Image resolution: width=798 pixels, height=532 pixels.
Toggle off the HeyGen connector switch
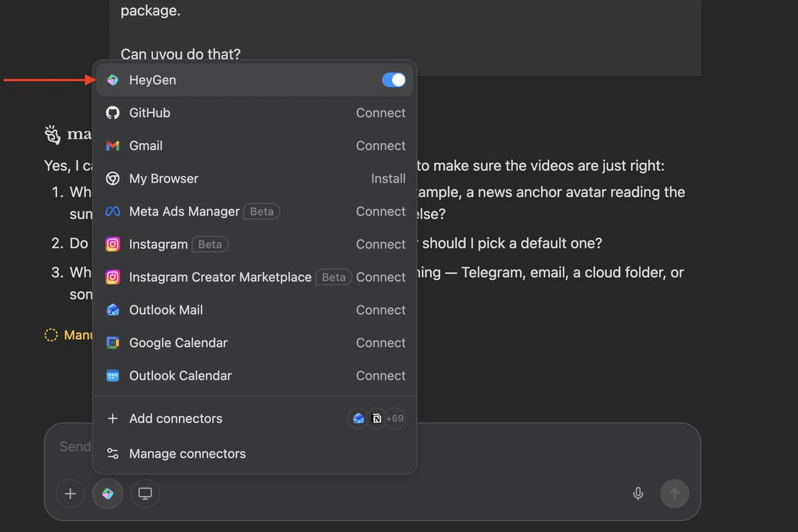[x=393, y=80]
